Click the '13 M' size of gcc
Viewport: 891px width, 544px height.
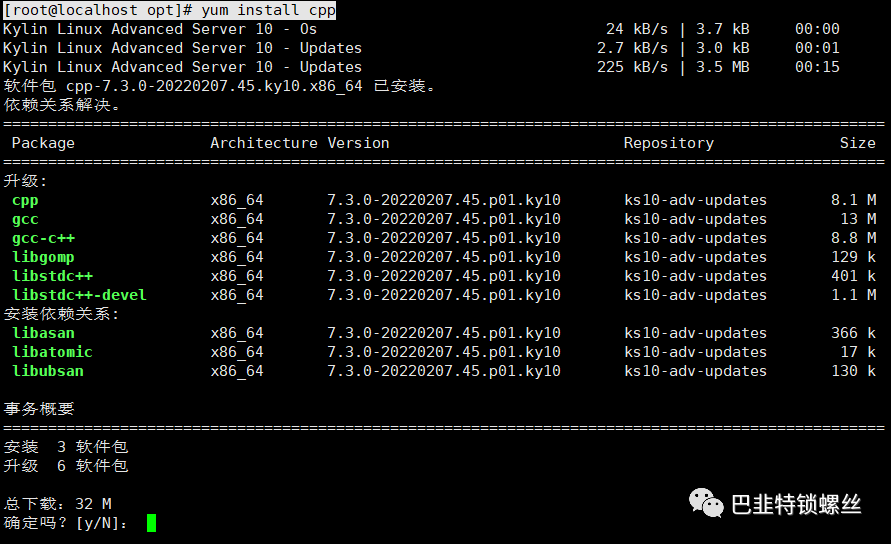click(x=858, y=219)
